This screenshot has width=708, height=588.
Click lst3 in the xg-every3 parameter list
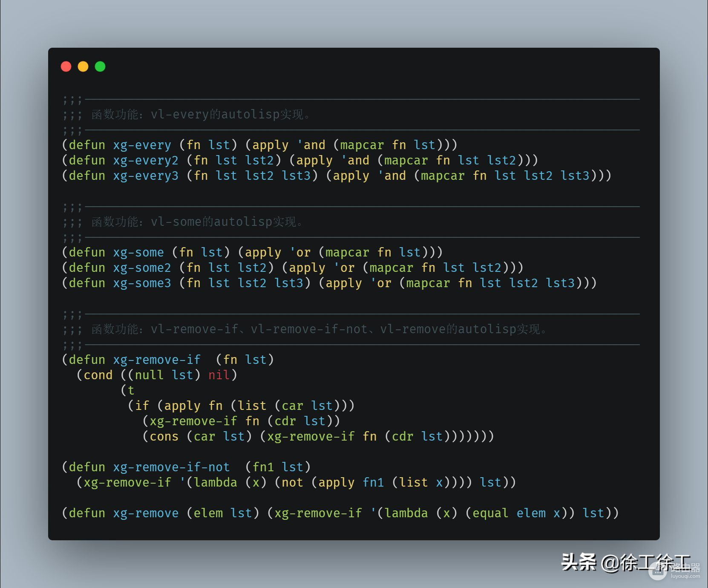coord(296,176)
